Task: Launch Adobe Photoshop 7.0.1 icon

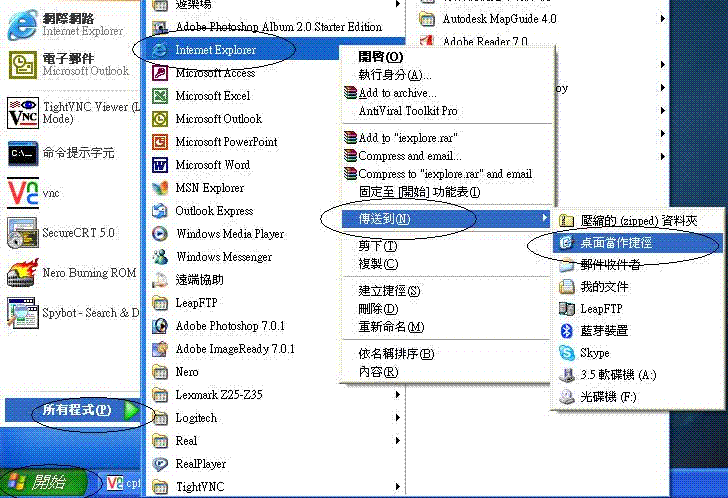Action: [159, 326]
